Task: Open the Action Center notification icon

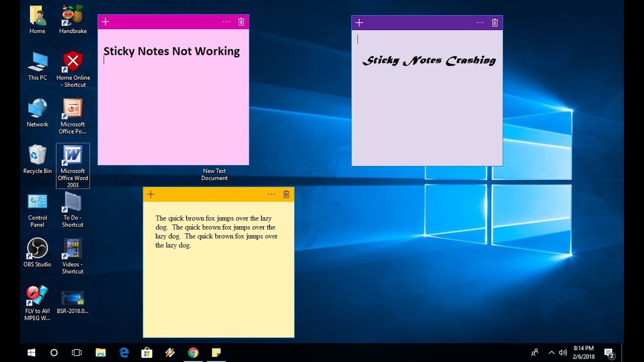Action: pyautogui.click(x=609, y=352)
